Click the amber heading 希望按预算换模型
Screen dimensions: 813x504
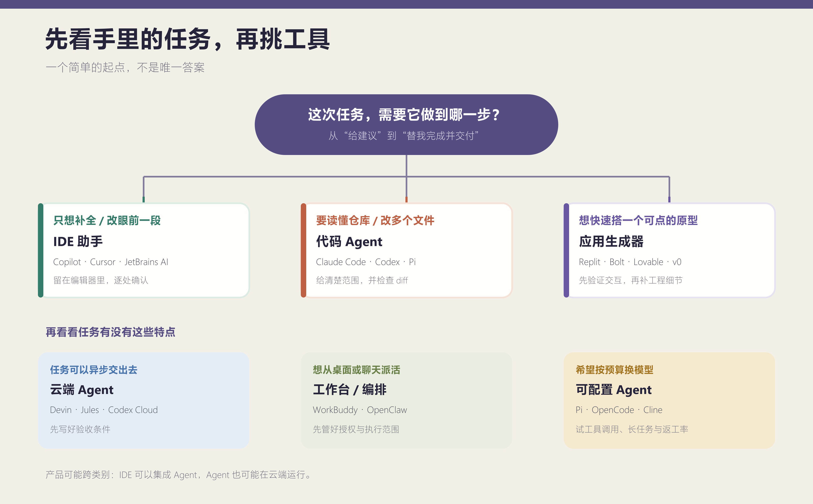[614, 370]
